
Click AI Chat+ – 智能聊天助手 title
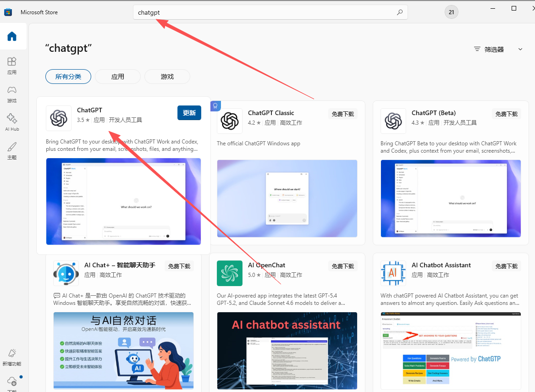click(120, 265)
